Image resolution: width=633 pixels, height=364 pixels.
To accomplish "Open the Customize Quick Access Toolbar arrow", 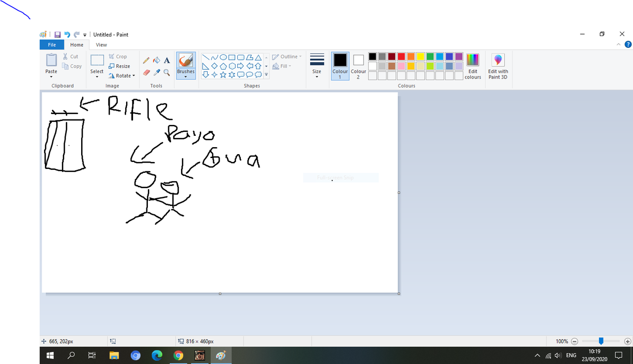I will click(x=85, y=35).
